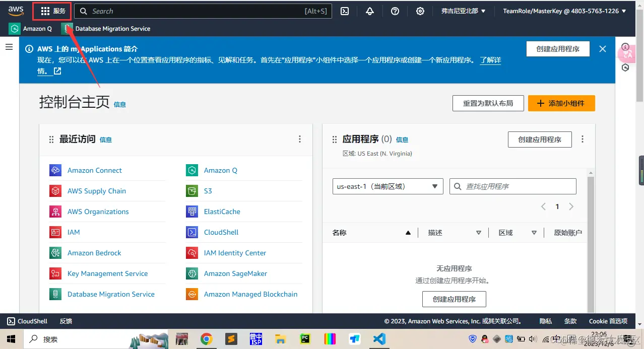This screenshot has height=349, width=644.
Task: Dismiss the myApplications banner with the X
Action: pyautogui.click(x=603, y=49)
